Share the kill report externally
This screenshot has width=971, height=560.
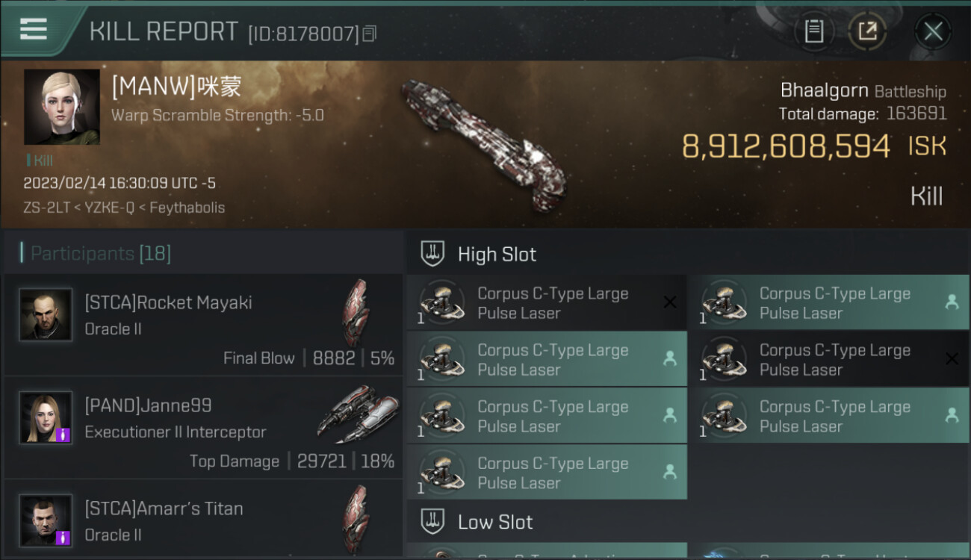(x=866, y=31)
